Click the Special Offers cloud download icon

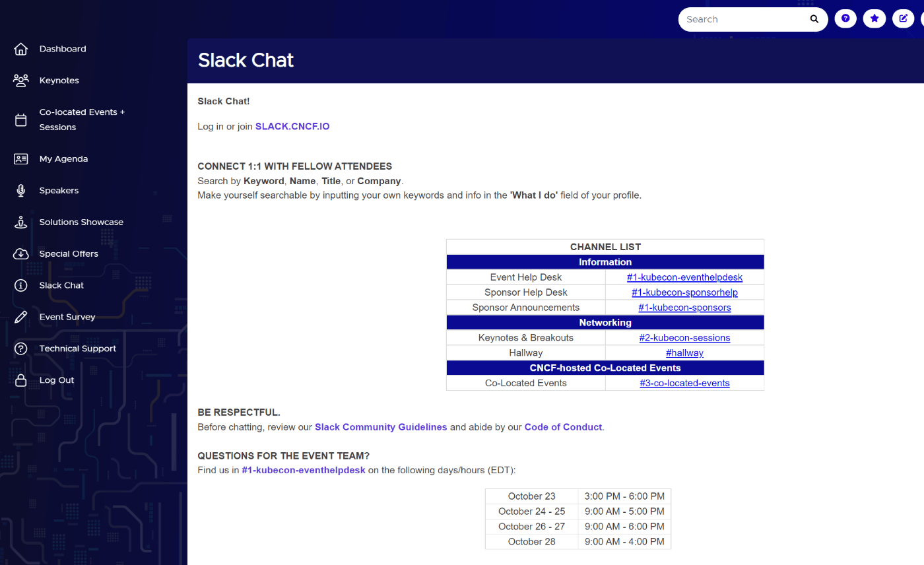coord(21,254)
